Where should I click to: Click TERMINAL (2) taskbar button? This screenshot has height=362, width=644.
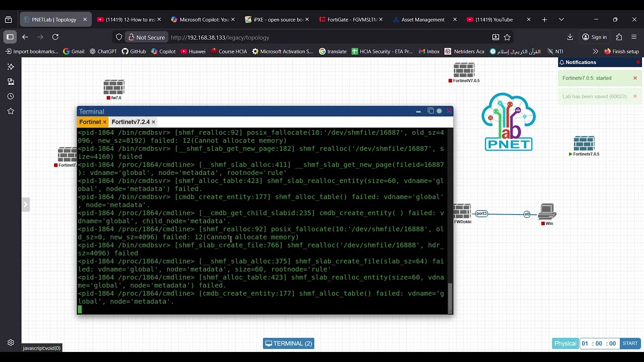click(x=289, y=343)
